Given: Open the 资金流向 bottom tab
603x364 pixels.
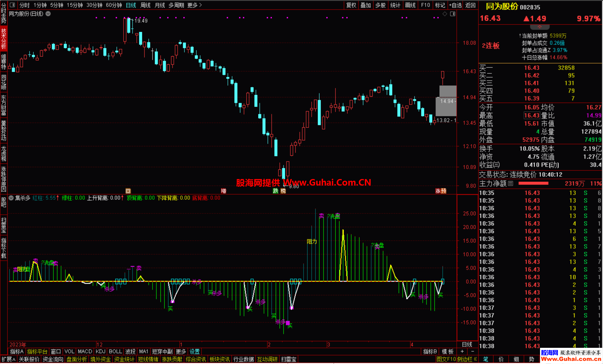Looking at the screenshot, I should pos(53,359).
